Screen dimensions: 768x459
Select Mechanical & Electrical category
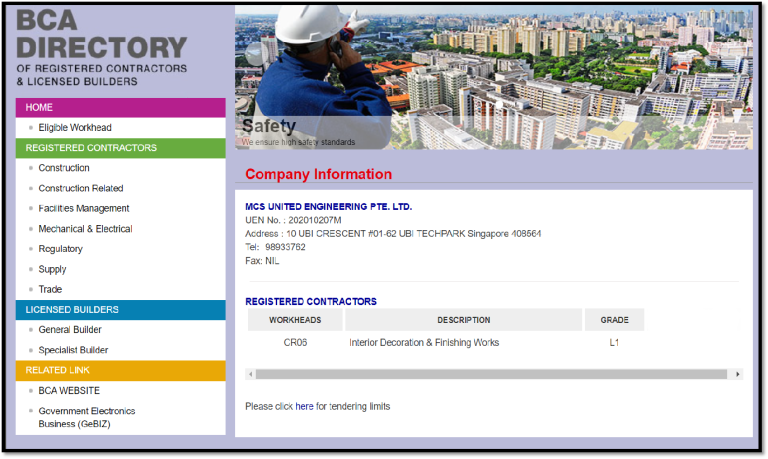pos(85,229)
